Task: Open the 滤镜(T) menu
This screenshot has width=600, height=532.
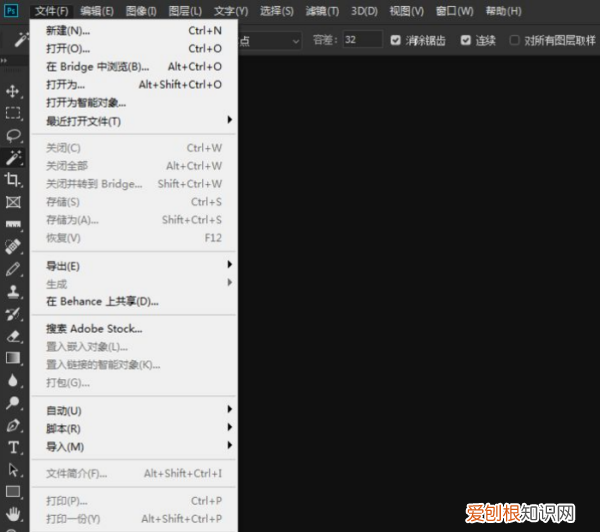Action: pyautogui.click(x=322, y=11)
